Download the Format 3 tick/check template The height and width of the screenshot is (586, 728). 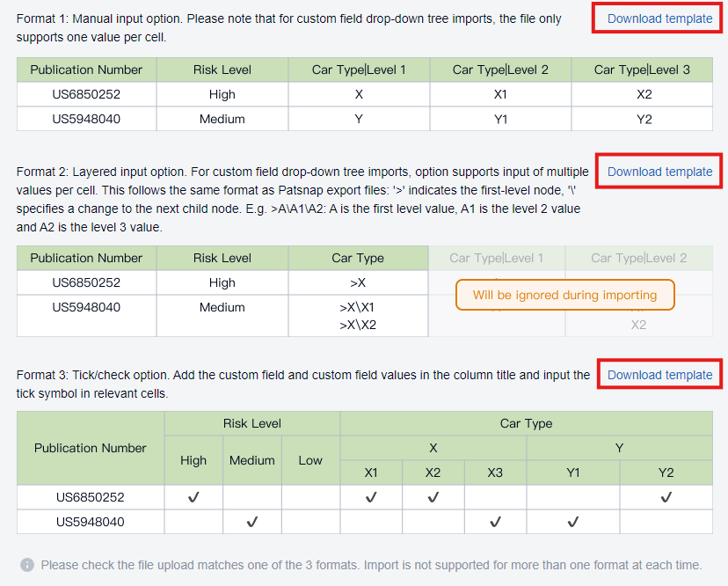coord(659,375)
